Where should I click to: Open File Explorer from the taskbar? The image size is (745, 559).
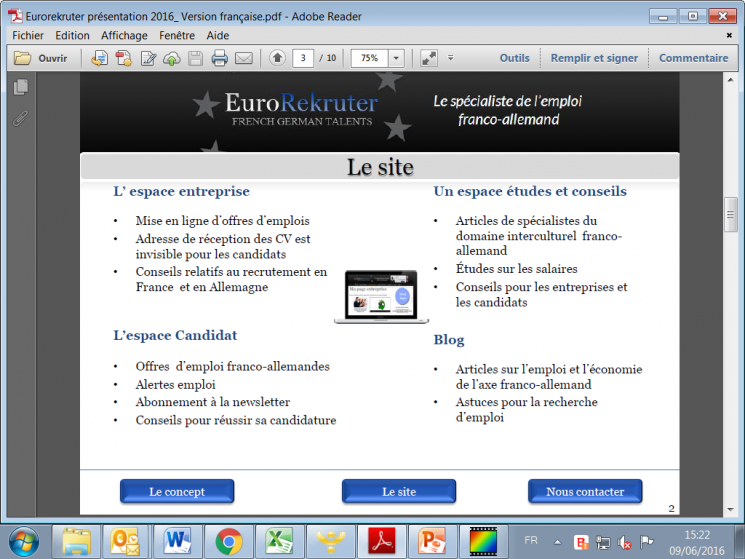coord(76,542)
